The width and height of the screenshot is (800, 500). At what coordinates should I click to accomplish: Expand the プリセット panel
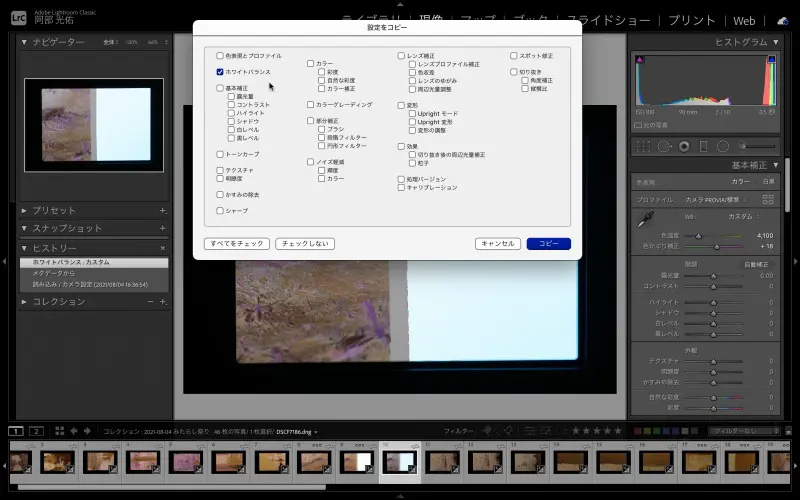24,210
